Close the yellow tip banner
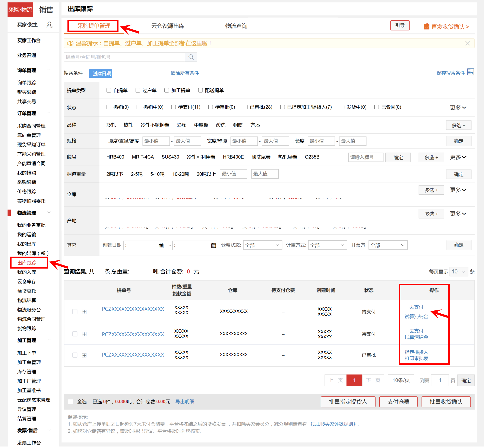This screenshot has height=448, width=484. point(467,43)
